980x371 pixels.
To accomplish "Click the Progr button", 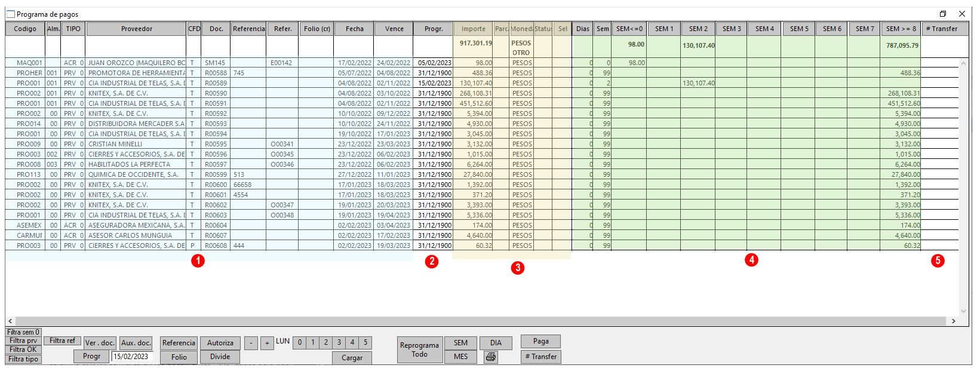I will click(x=91, y=356).
